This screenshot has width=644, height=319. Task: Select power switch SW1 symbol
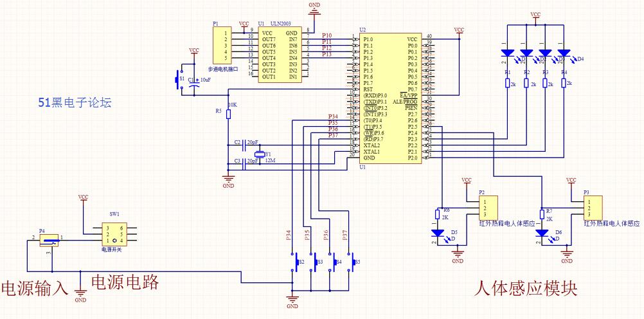(114, 234)
